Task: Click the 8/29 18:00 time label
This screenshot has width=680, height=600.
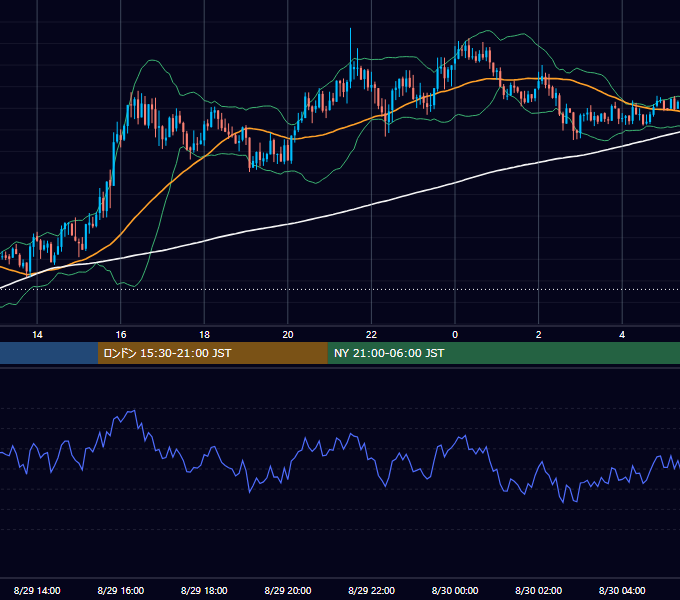Action: pyautogui.click(x=204, y=590)
